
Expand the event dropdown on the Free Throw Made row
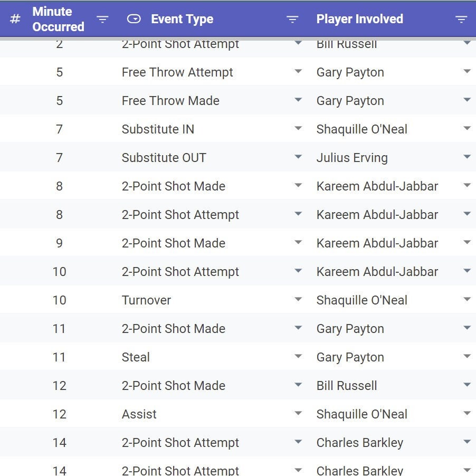click(299, 100)
